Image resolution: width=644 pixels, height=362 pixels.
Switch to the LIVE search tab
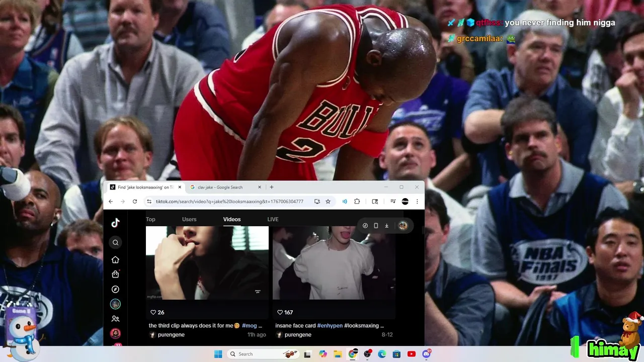pos(273,219)
